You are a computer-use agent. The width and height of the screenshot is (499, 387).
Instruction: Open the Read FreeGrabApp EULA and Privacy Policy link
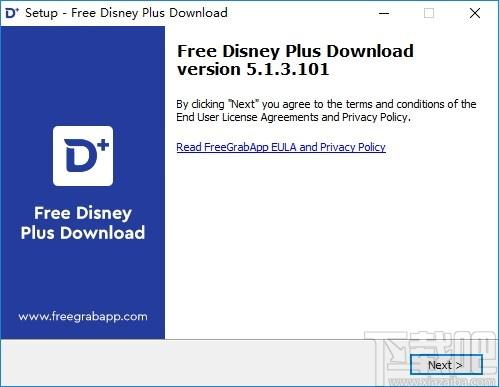pos(281,147)
